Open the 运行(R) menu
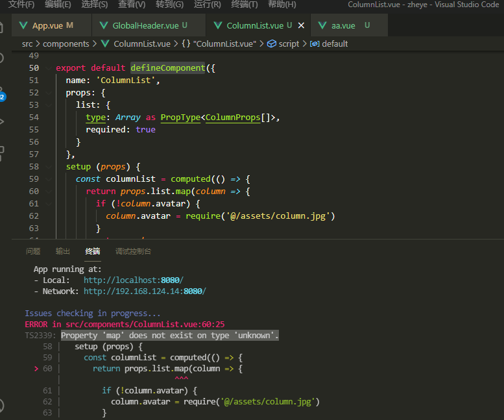504x420 pixels. coord(207,5)
